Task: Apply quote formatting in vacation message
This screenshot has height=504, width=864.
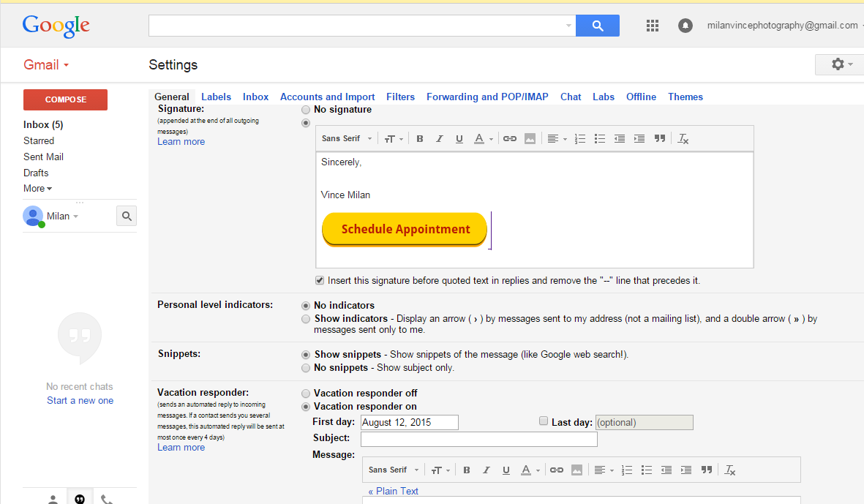Action: pyautogui.click(x=707, y=470)
